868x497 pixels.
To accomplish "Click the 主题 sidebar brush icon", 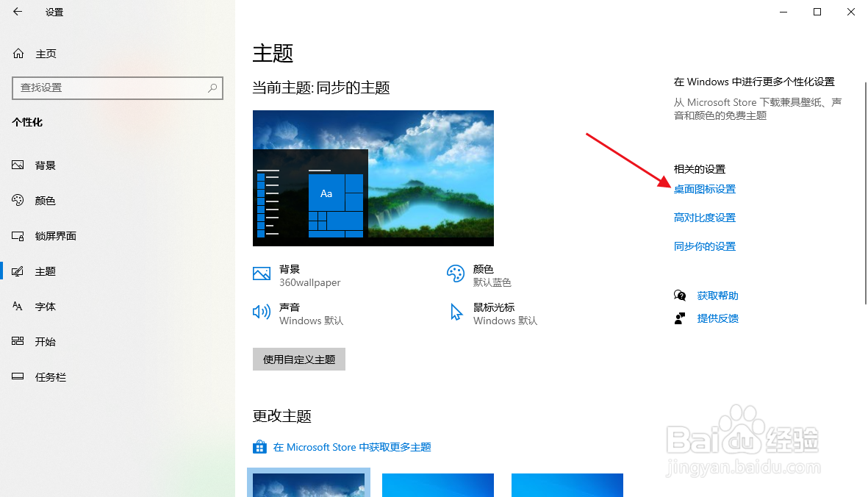I will (18, 271).
